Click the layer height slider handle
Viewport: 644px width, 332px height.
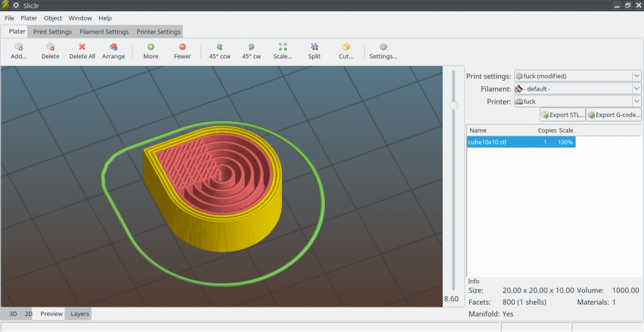click(453, 105)
